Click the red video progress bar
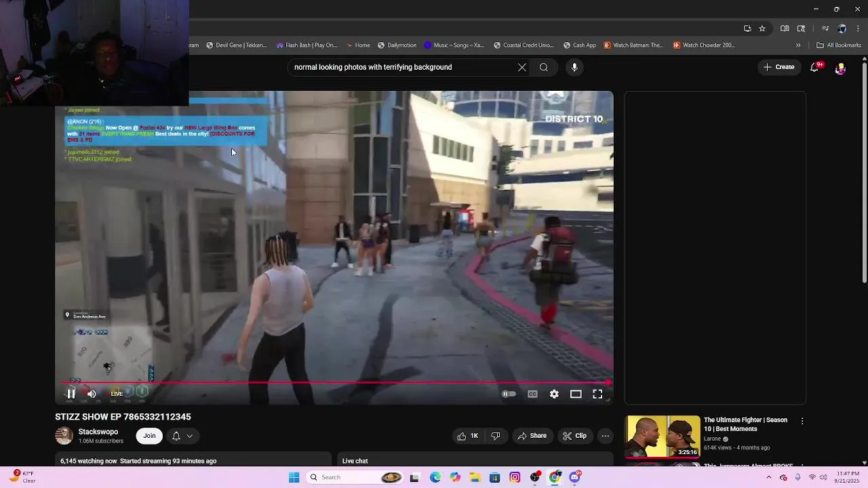The height and width of the screenshot is (488, 868). 334,383
